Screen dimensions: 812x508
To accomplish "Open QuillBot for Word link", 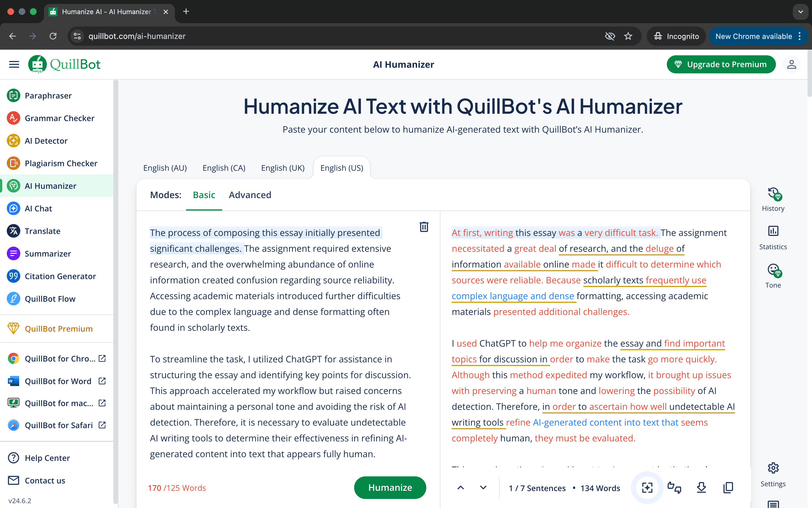I will click(57, 381).
